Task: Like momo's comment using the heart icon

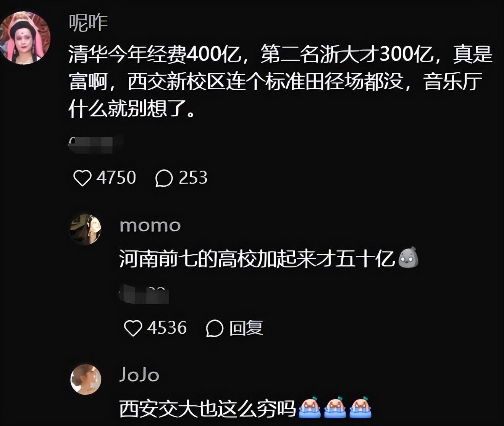Action: click(133, 328)
